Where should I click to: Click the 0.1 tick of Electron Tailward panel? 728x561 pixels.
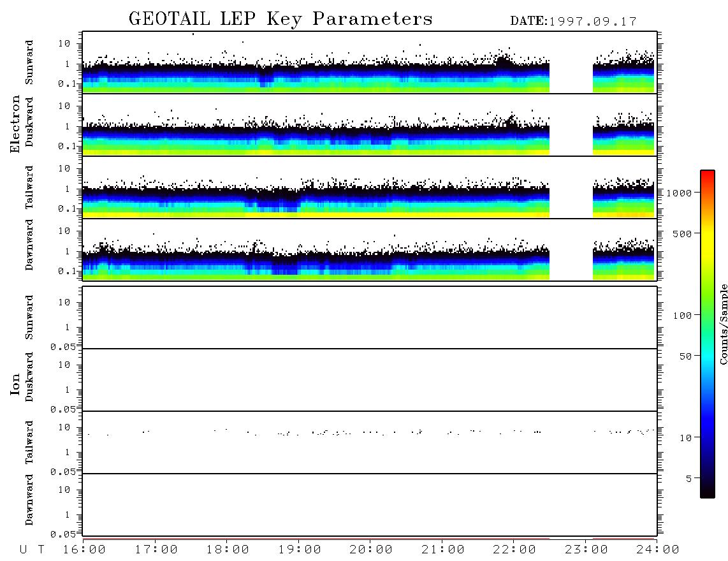pyautogui.click(x=66, y=209)
